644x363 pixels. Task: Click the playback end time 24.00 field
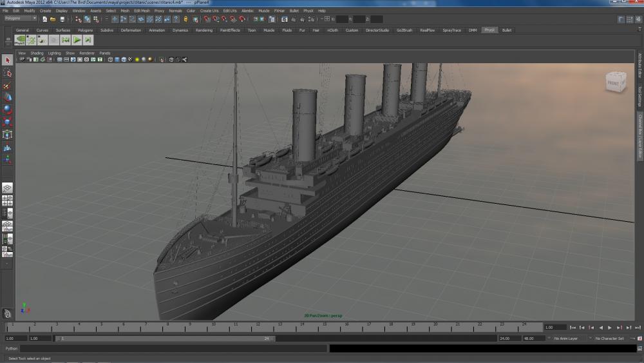[x=509, y=338]
